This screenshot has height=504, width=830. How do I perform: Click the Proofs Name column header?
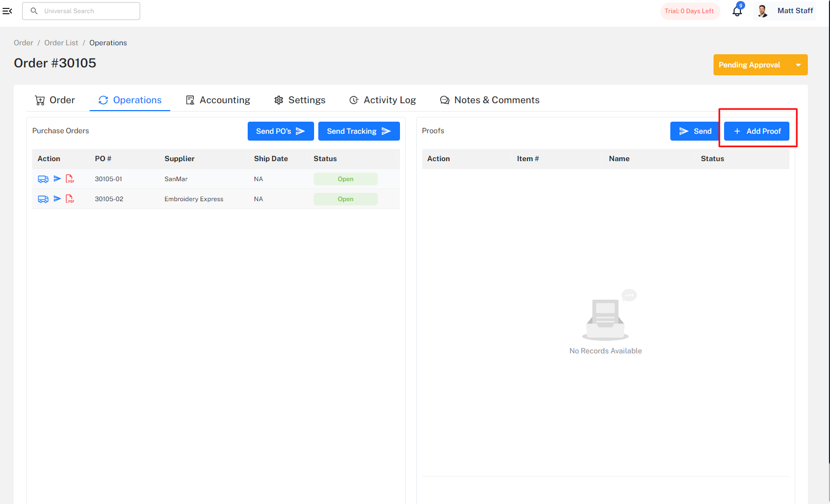tap(619, 159)
